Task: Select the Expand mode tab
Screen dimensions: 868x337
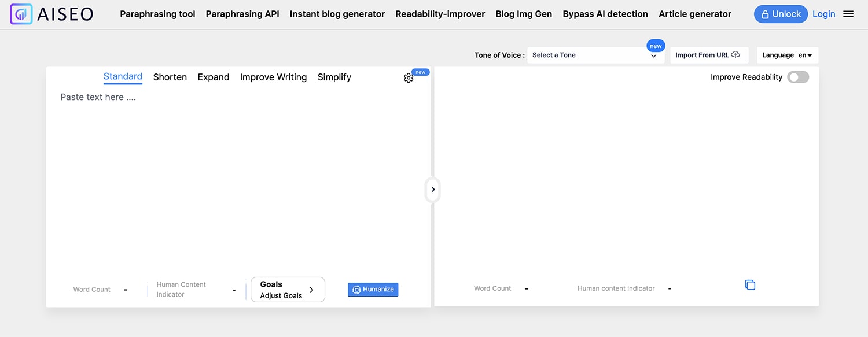Action: [x=213, y=77]
